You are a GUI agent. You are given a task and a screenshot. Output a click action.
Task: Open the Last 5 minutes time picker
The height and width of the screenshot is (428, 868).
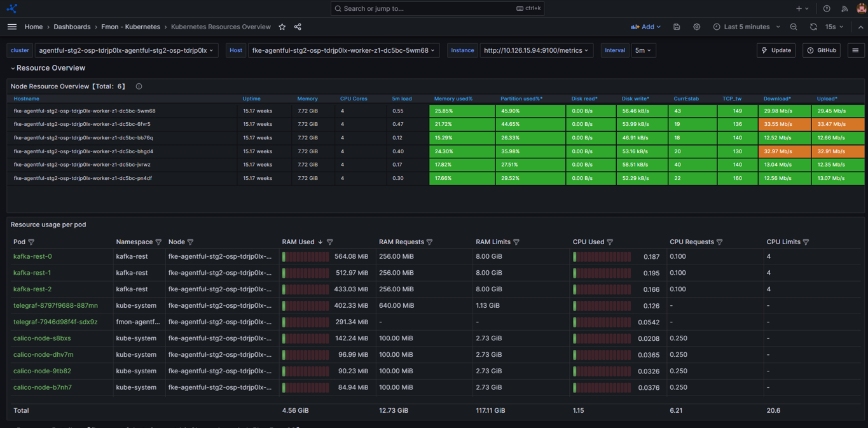pyautogui.click(x=747, y=27)
